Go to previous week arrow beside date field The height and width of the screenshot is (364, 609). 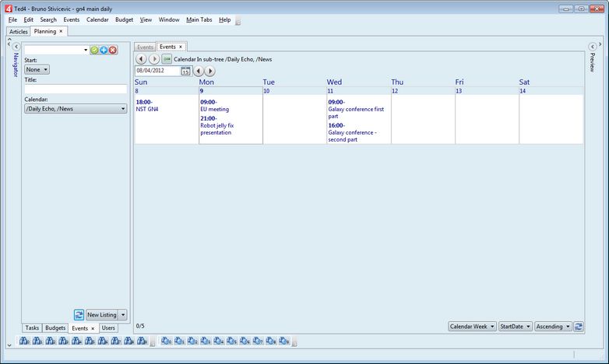199,71
